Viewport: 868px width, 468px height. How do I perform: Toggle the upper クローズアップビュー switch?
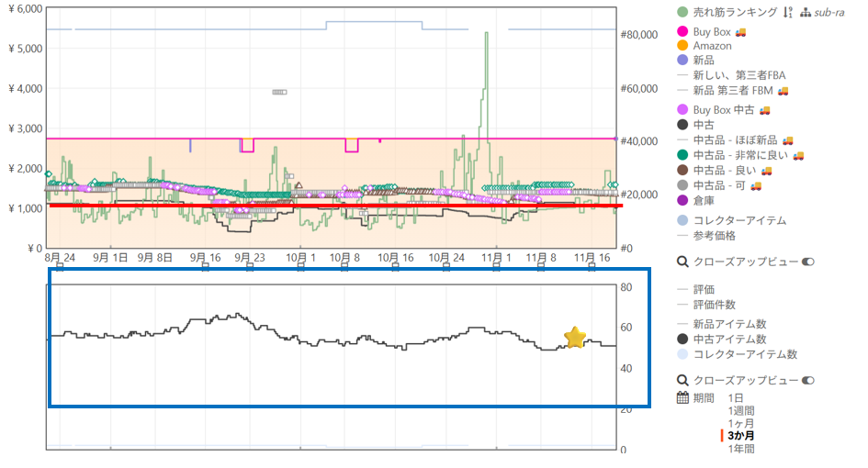click(x=808, y=262)
